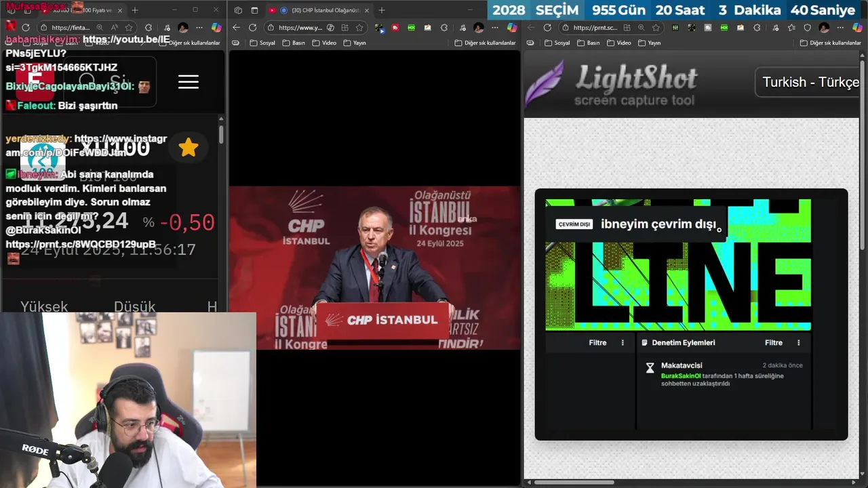This screenshot has height=488, width=868.
Task: Favorite the prnt.sc page with star icon
Action: (656, 28)
